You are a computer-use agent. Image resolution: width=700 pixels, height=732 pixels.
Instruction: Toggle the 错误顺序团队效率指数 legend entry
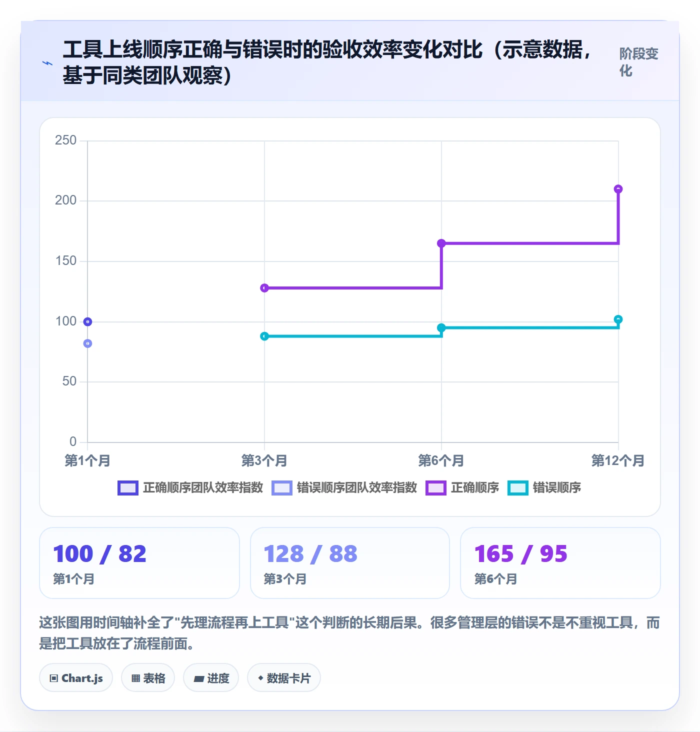click(344, 487)
